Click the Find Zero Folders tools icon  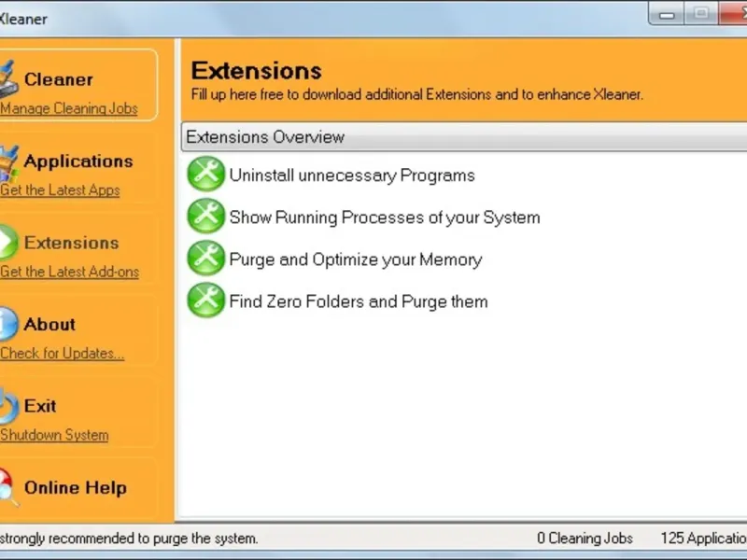(205, 300)
